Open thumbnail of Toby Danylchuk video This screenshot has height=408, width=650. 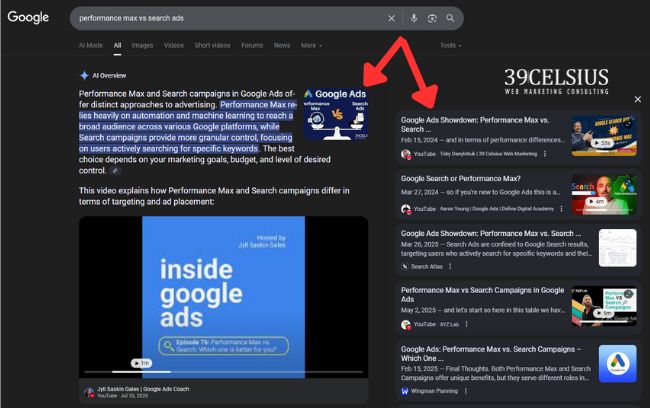tap(604, 136)
